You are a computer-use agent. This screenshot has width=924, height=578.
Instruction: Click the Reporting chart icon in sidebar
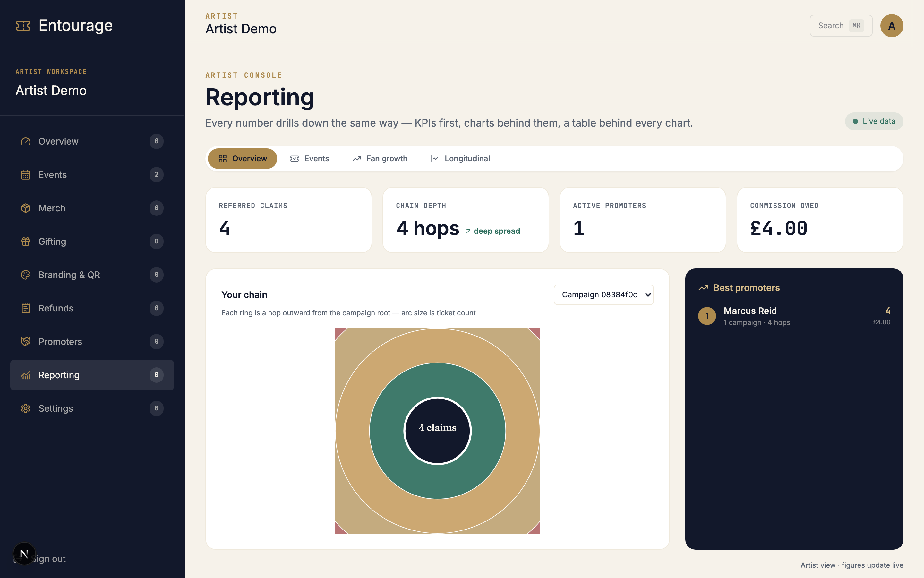pos(26,375)
